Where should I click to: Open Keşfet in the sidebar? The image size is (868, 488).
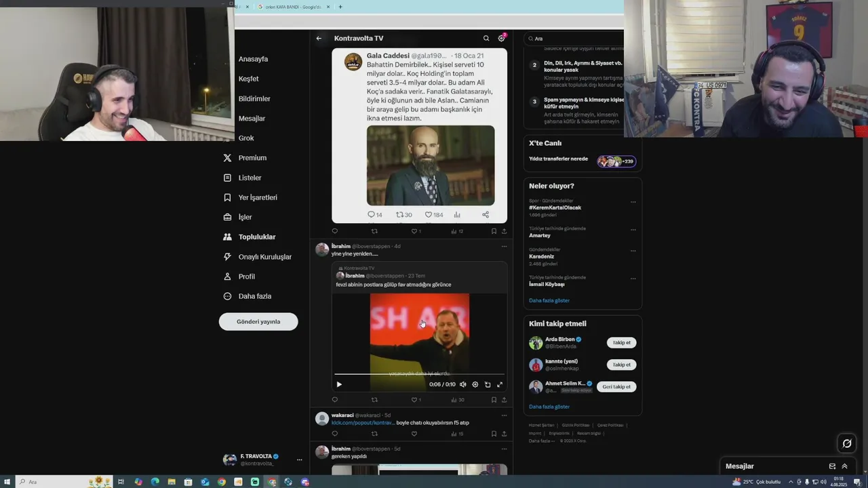(x=248, y=79)
